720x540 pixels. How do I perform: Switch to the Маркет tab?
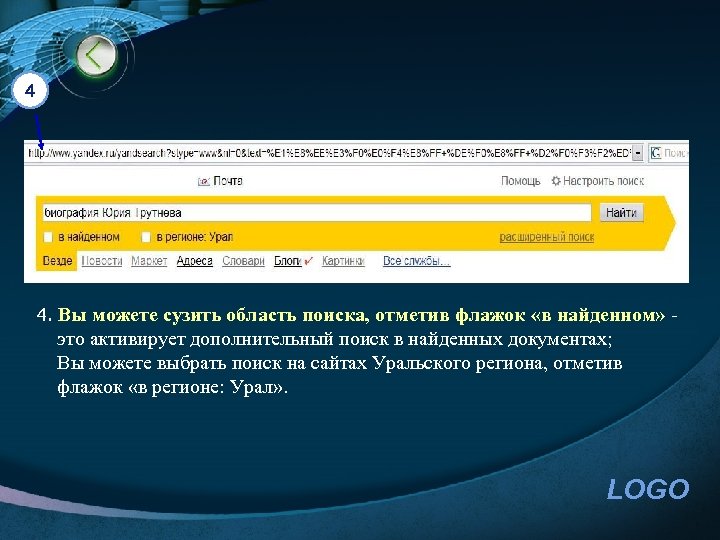point(149,261)
